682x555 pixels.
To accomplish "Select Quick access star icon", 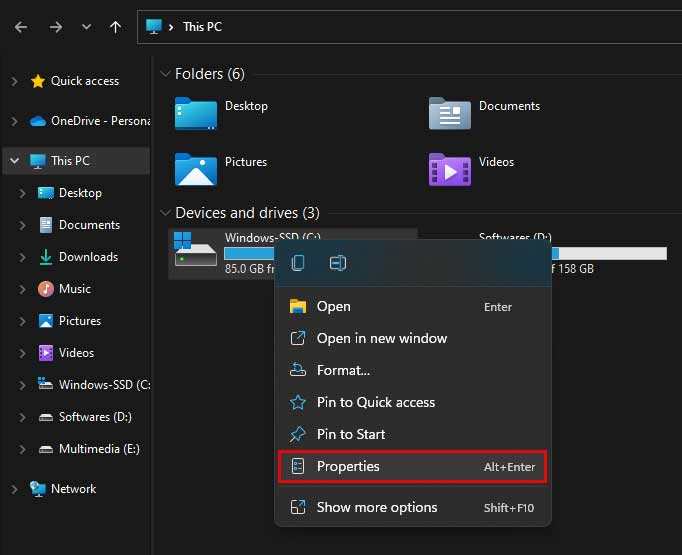I will pyautogui.click(x=38, y=81).
